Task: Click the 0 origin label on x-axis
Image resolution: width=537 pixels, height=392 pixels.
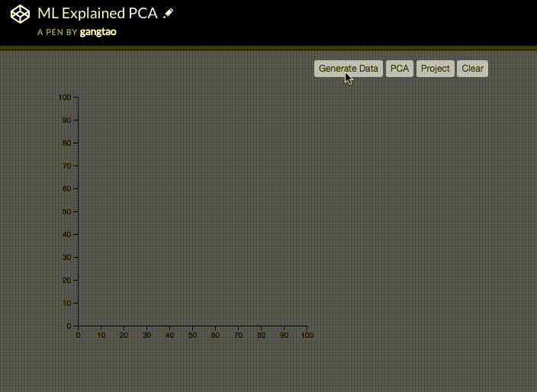Action: tap(78, 335)
